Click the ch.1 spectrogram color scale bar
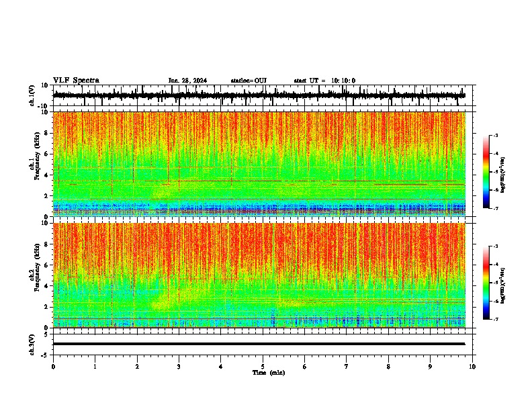Viewport: 532px width, 411px height. tap(486, 172)
